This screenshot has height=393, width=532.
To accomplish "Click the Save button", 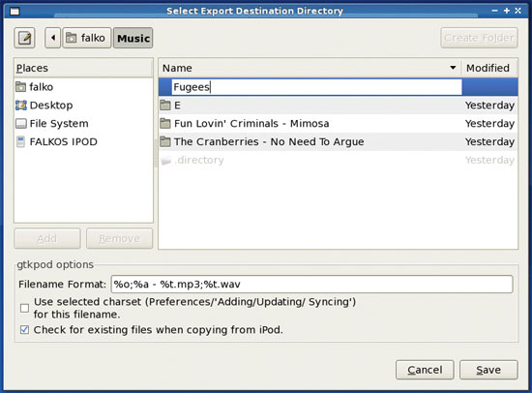I will click(x=488, y=370).
